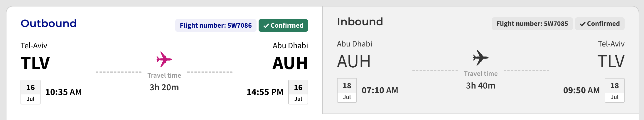The width and height of the screenshot is (644, 120).
Task: Click the green Confirmed badge on Outbound
Action: tap(283, 25)
